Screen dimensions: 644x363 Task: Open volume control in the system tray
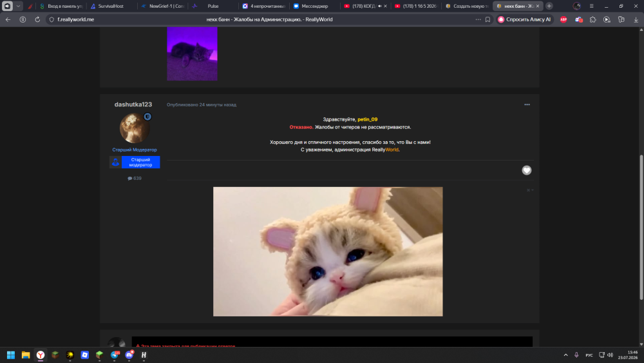click(611, 355)
